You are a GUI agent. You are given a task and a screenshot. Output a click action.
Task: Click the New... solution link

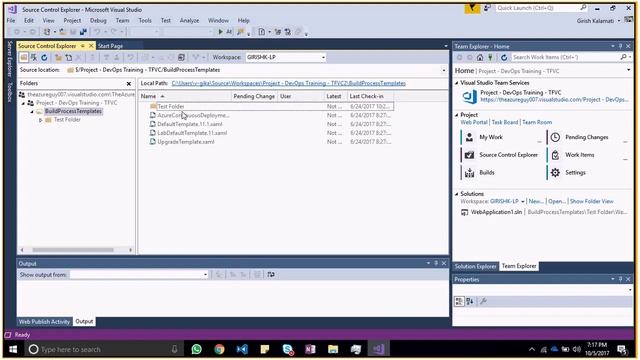point(536,201)
